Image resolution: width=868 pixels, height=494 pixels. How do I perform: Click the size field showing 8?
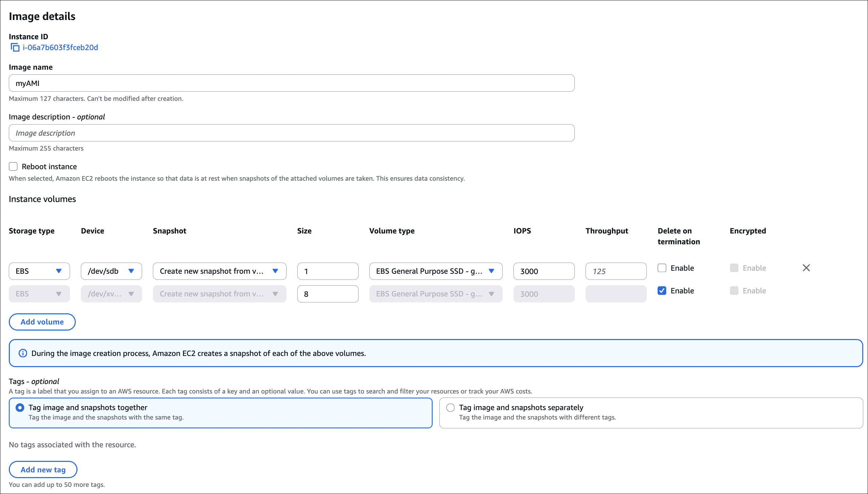click(x=327, y=294)
